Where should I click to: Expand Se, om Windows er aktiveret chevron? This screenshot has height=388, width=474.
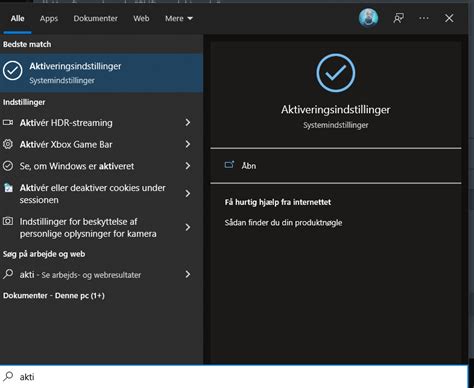(x=188, y=166)
